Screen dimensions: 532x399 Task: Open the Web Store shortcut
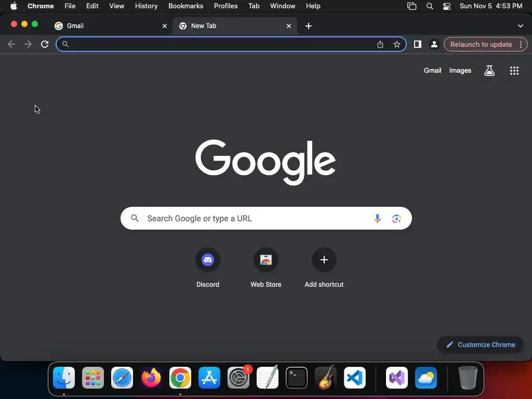click(x=266, y=260)
